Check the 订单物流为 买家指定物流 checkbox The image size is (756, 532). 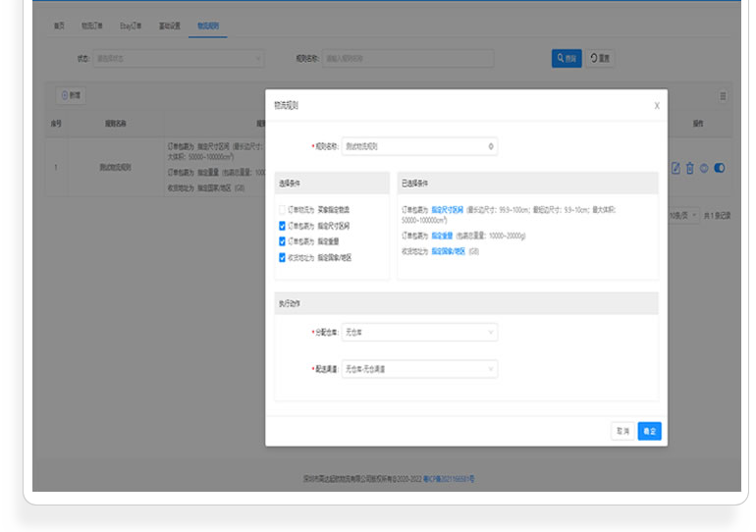tap(282, 210)
